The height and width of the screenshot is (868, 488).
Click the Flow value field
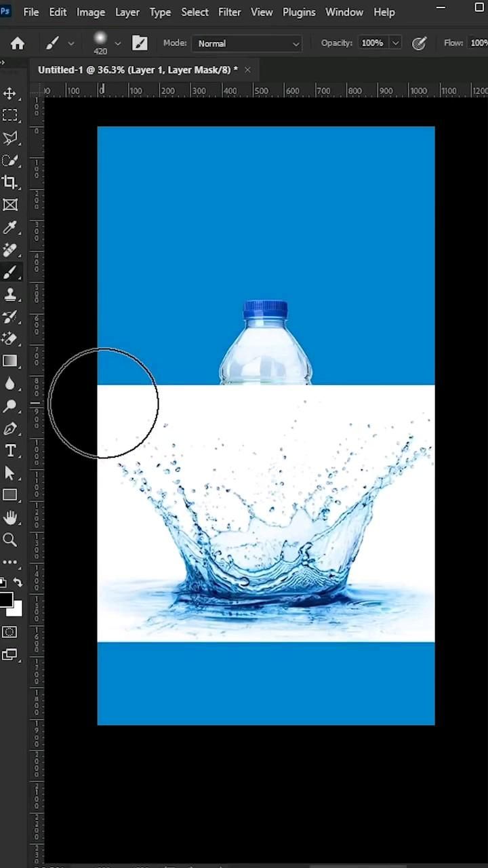click(479, 43)
